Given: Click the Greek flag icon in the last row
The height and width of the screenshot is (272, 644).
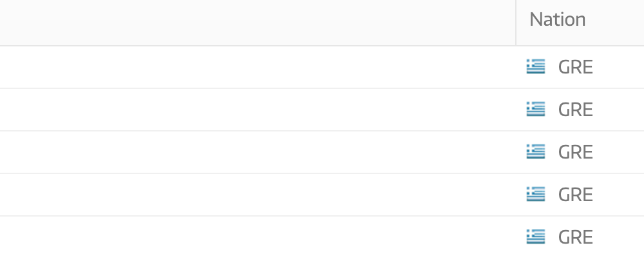Looking at the screenshot, I should (536, 237).
